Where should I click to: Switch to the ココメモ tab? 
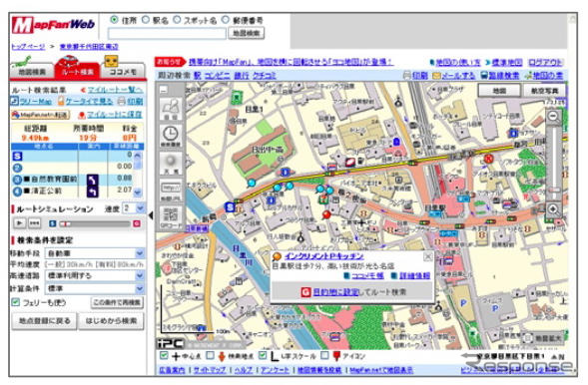pos(123,72)
